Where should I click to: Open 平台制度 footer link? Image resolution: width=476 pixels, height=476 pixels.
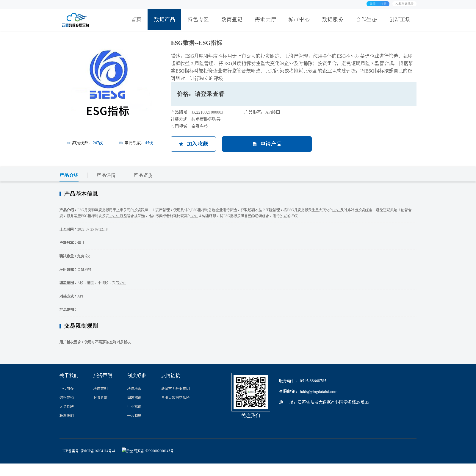click(x=134, y=416)
